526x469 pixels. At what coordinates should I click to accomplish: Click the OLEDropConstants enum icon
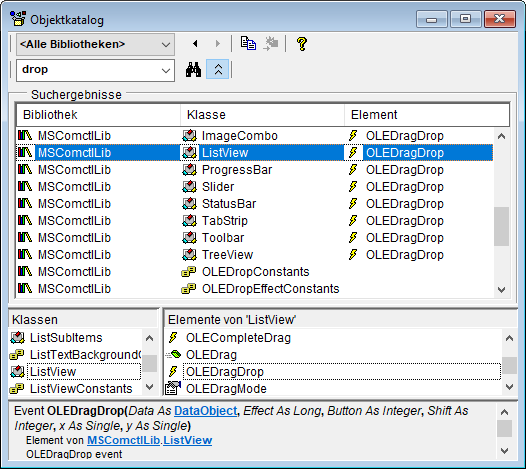(189, 272)
